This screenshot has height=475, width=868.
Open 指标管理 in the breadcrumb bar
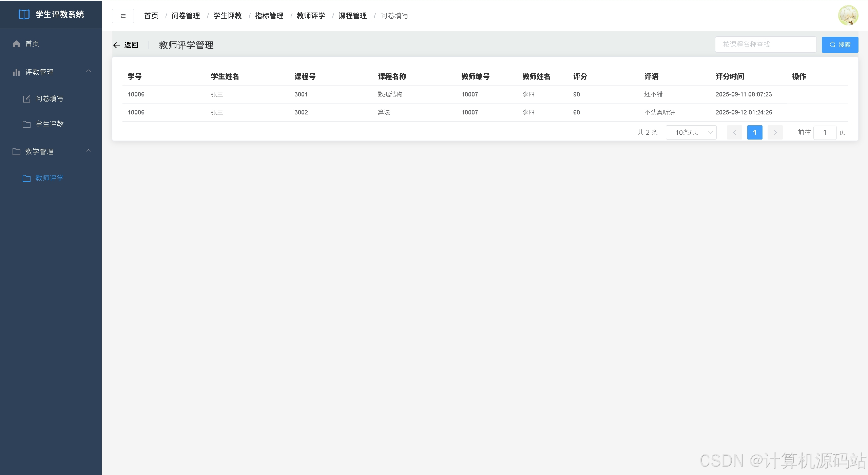(x=269, y=16)
